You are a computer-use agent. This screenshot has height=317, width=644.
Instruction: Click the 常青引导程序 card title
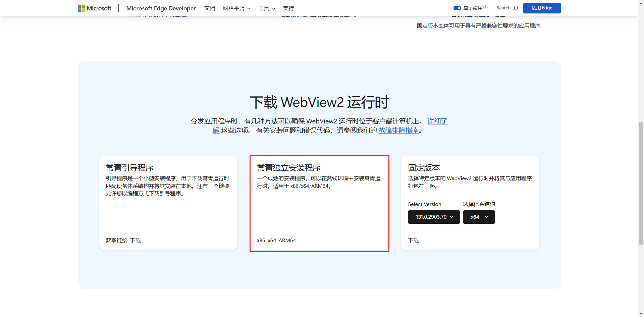tap(130, 168)
